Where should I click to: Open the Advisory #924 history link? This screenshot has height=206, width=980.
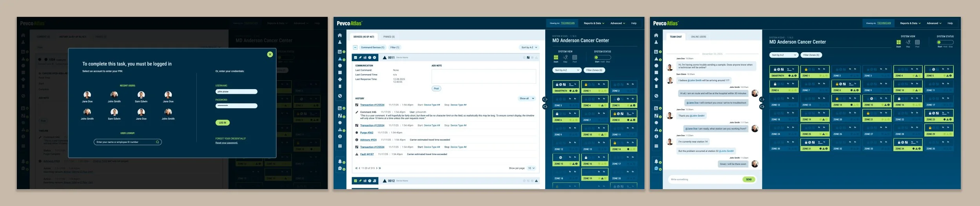coord(368,140)
